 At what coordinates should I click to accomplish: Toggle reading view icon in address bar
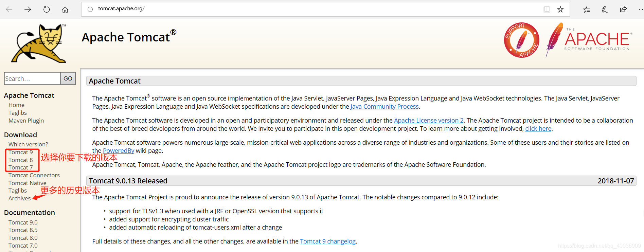pos(547,9)
